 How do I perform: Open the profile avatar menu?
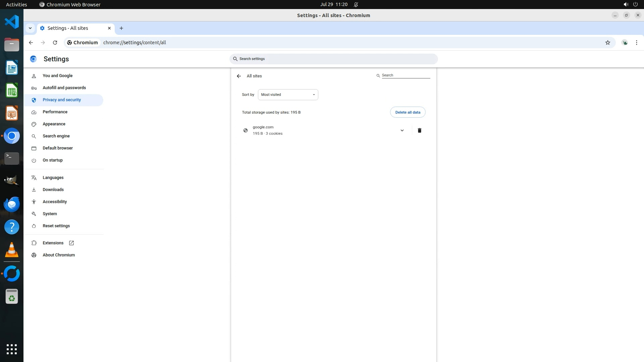coord(625,43)
